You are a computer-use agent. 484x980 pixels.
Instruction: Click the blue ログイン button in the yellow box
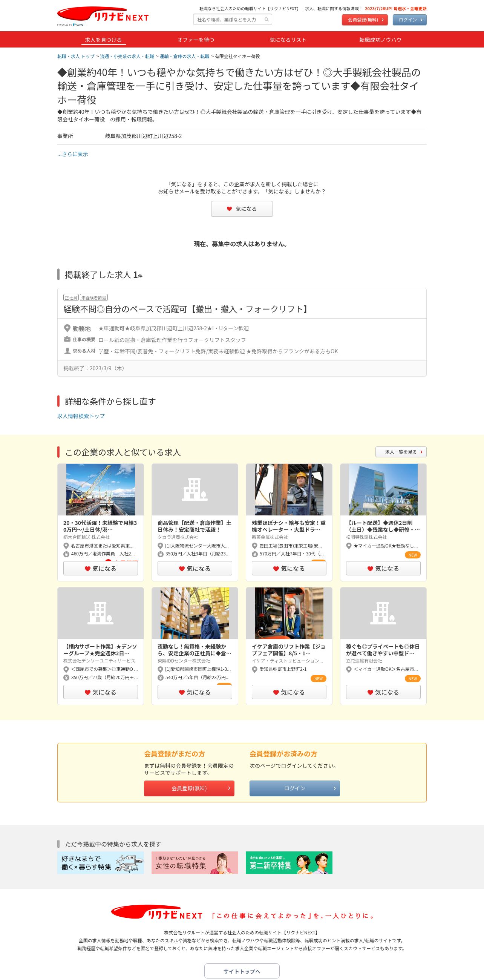click(x=295, y=788)
